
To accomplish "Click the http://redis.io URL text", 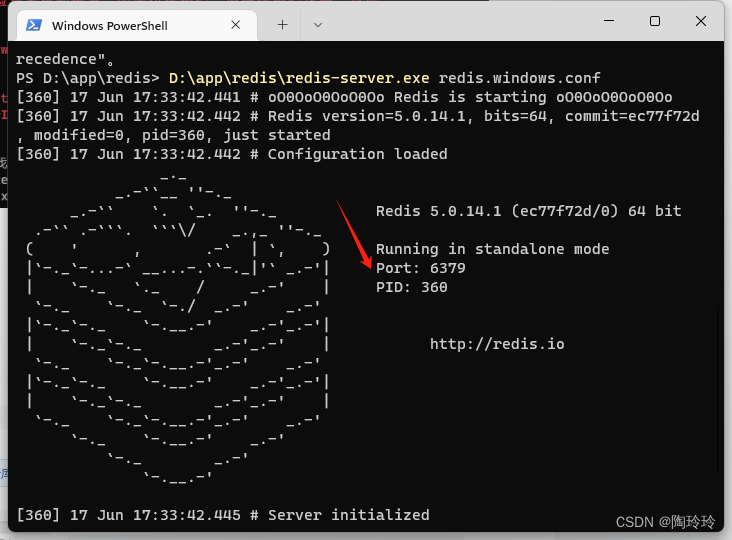I will point(497,344).
